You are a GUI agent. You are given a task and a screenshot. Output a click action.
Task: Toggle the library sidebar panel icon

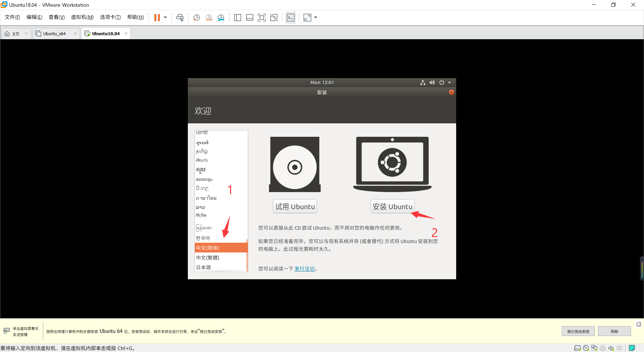click(237, 17)
